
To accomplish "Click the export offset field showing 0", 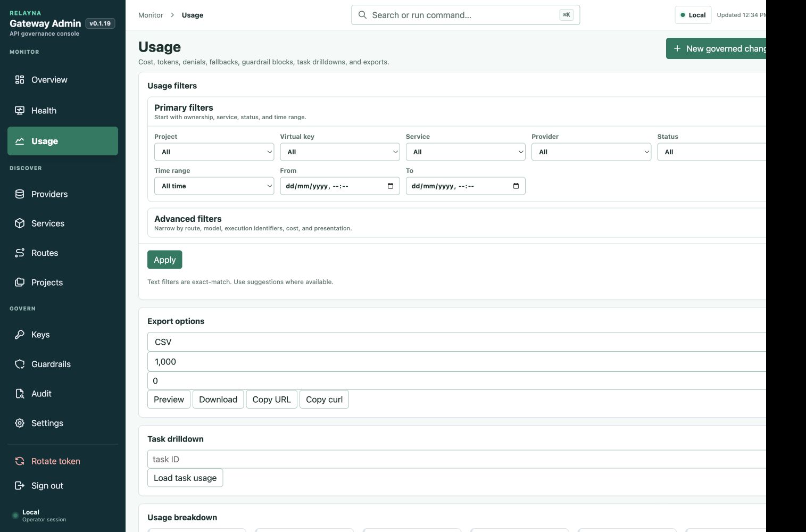I will coord(456,381).
